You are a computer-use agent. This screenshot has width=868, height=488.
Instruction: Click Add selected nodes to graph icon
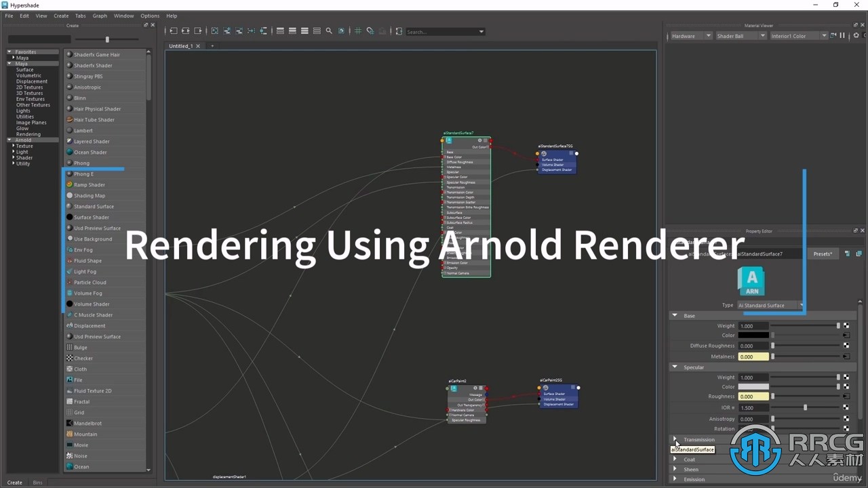point(227,31)
